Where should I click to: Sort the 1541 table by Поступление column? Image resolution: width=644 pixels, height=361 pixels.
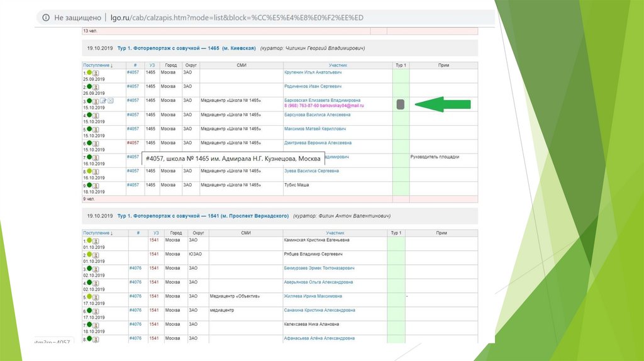click(97, 233)
